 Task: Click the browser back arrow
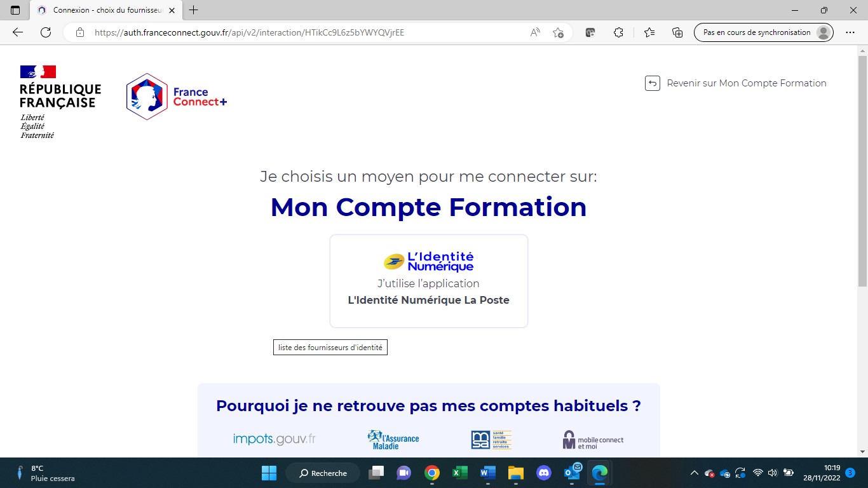[x=18, y=32]
